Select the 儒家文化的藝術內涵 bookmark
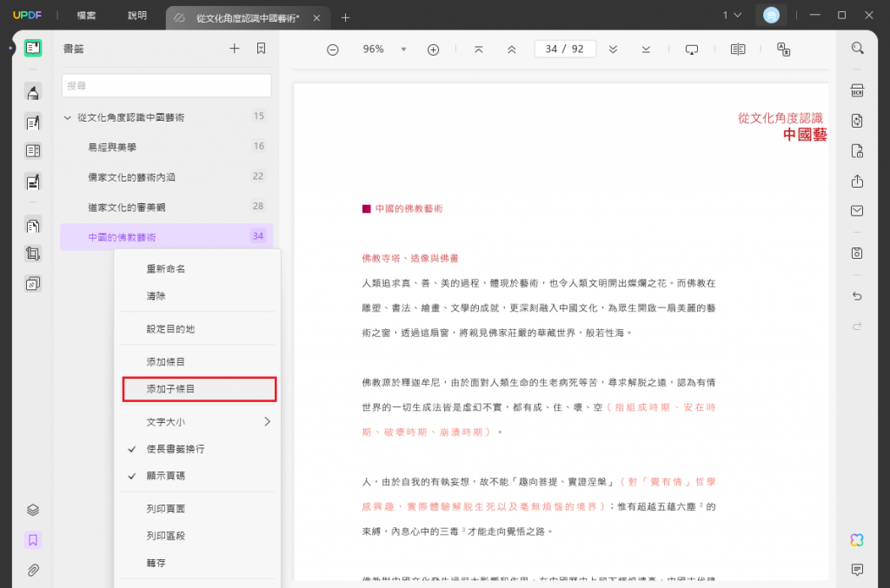 [166, 177]
